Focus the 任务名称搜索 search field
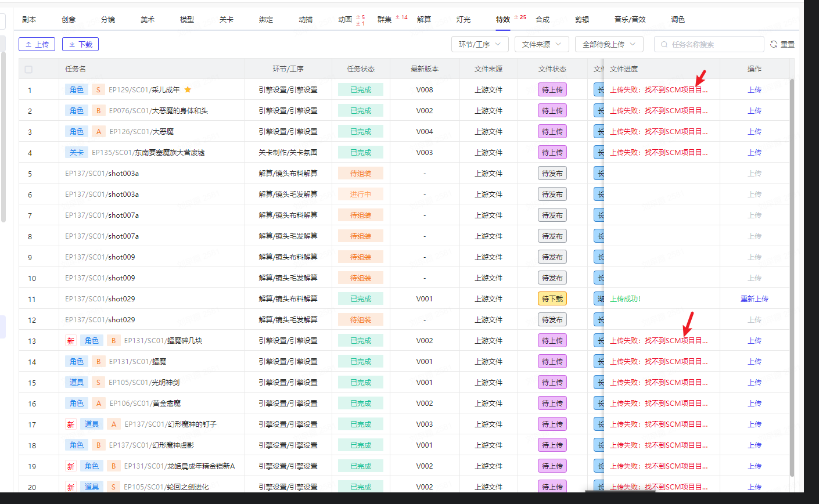Image resolution: width=819 pixels, height=504 pixels. tap(714, 44)
